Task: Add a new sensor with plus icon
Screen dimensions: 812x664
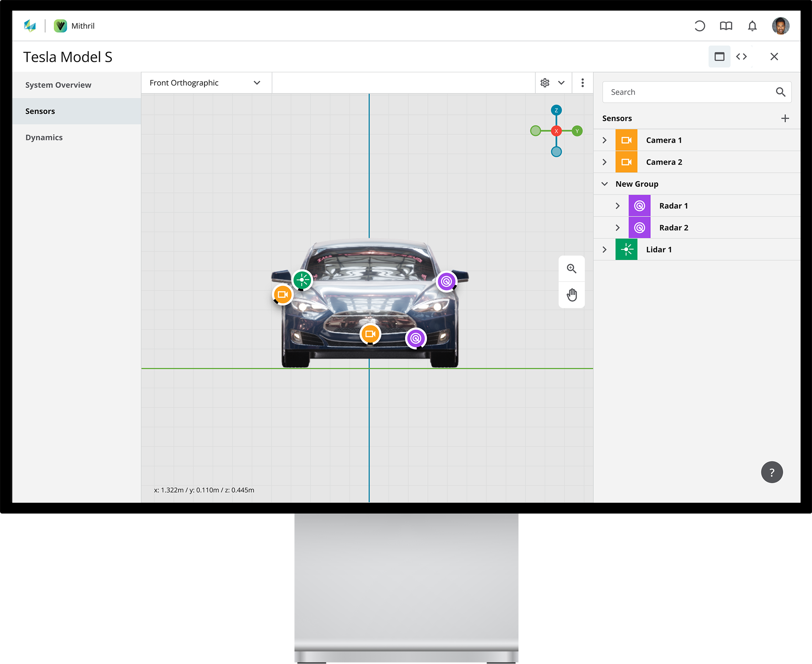Action: pyautogui.click(x=785, y=118)
